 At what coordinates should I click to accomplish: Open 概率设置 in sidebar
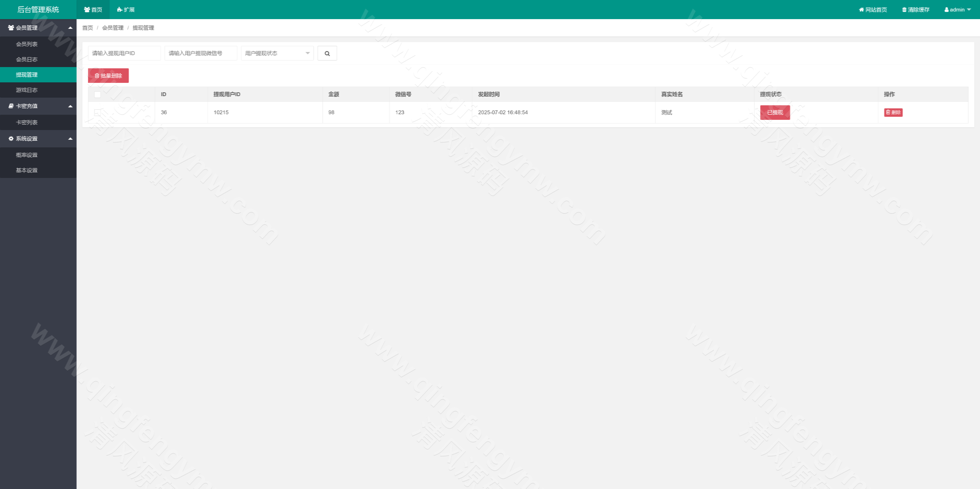38,155
